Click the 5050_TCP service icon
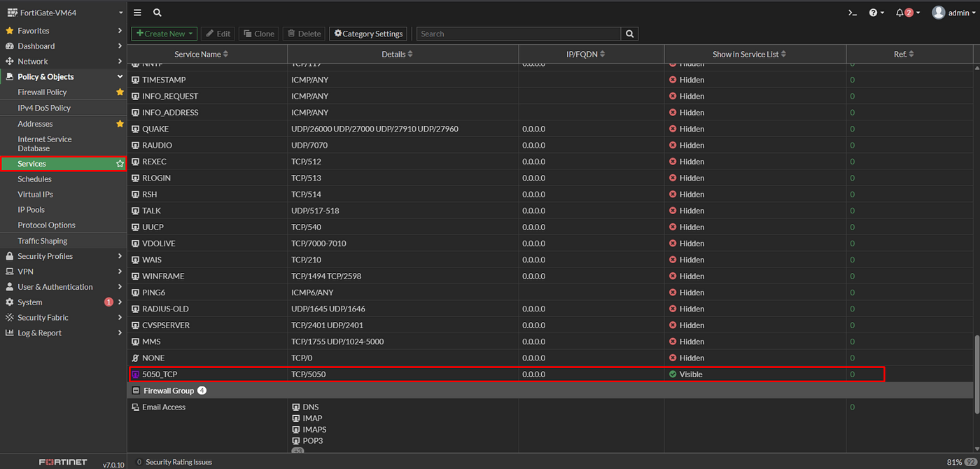 pyautogui.click(x=136, y=374)
